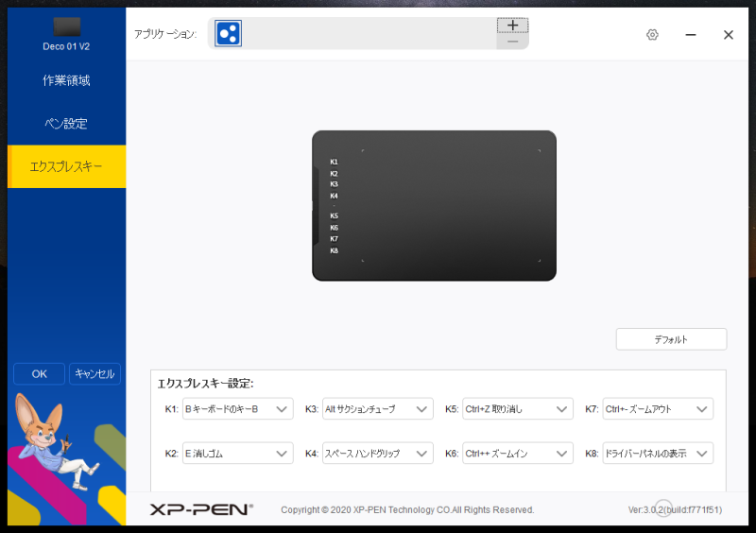Discard changes with the キャンセル button
This screenshot has height=533, width=756.
(x=94, y=374)
